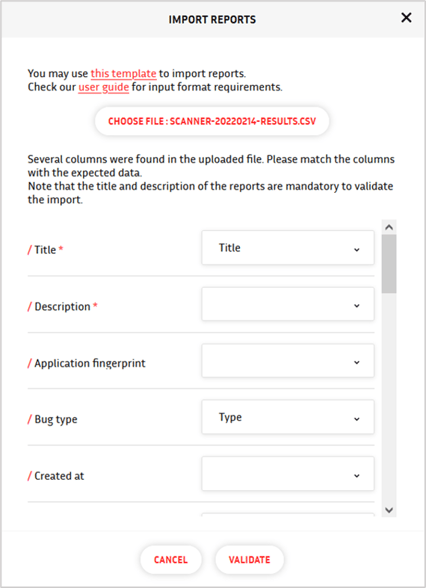Screen dimensions: 426x588
Task: Click the Cancel button
Action: [171, 560]
